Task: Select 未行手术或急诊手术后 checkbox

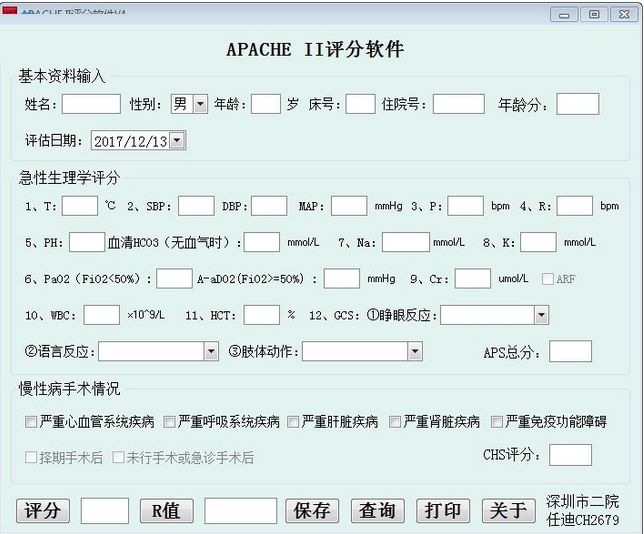Action: pos(118,457)
